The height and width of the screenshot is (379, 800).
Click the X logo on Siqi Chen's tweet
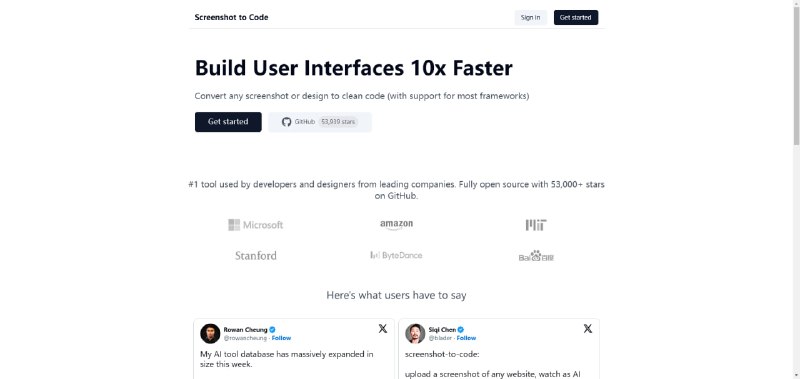[x=588, y=329]
